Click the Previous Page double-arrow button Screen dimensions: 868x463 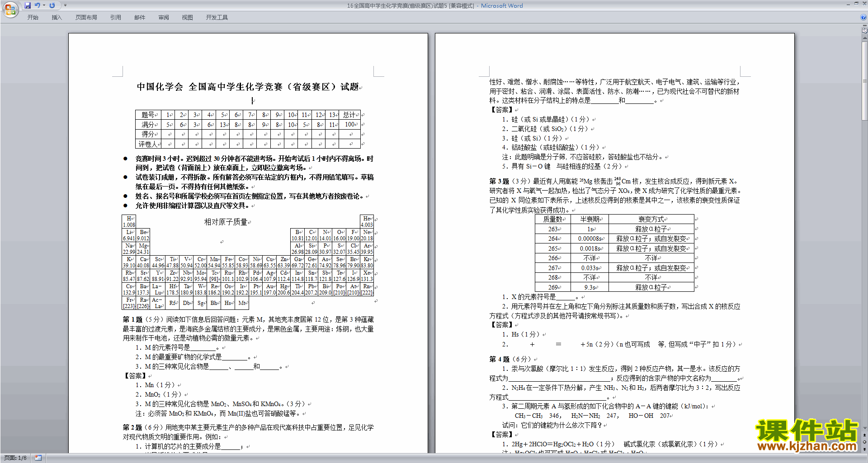pyautogui.click(x=865, y=435)
